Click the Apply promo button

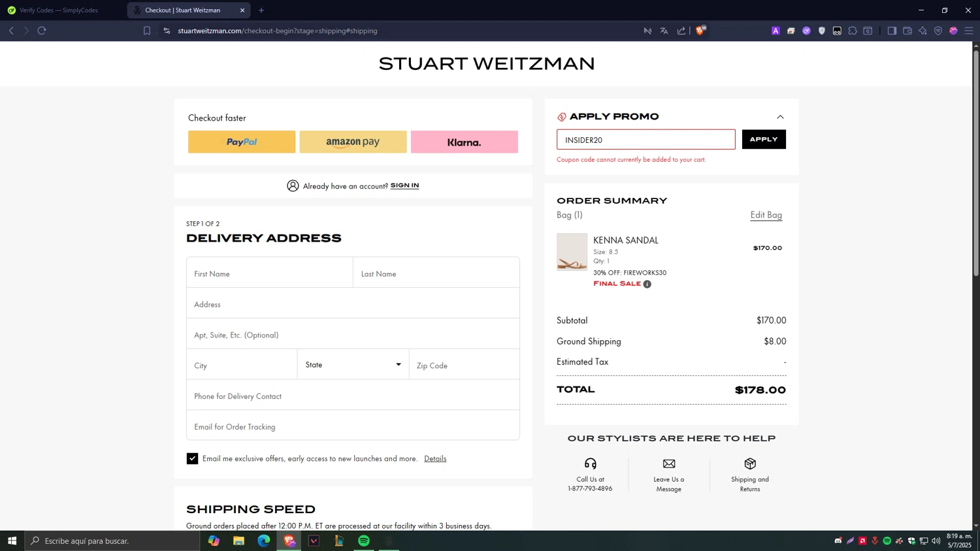click(x=764, y=139)
